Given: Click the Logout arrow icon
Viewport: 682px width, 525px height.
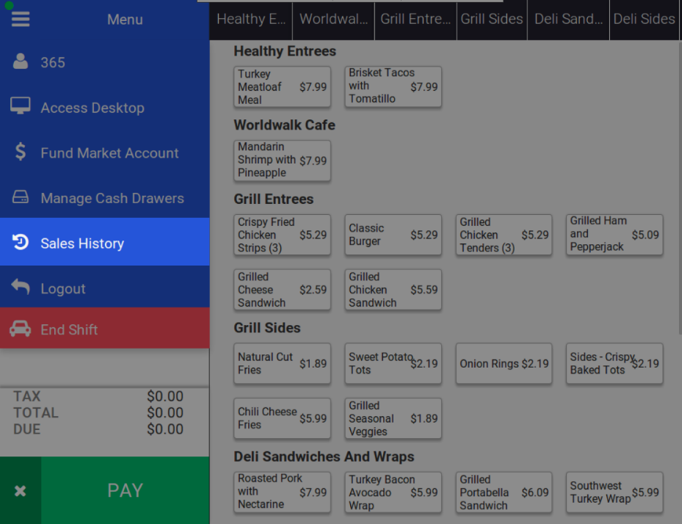Looking at the screenshot, I should 20,288.
